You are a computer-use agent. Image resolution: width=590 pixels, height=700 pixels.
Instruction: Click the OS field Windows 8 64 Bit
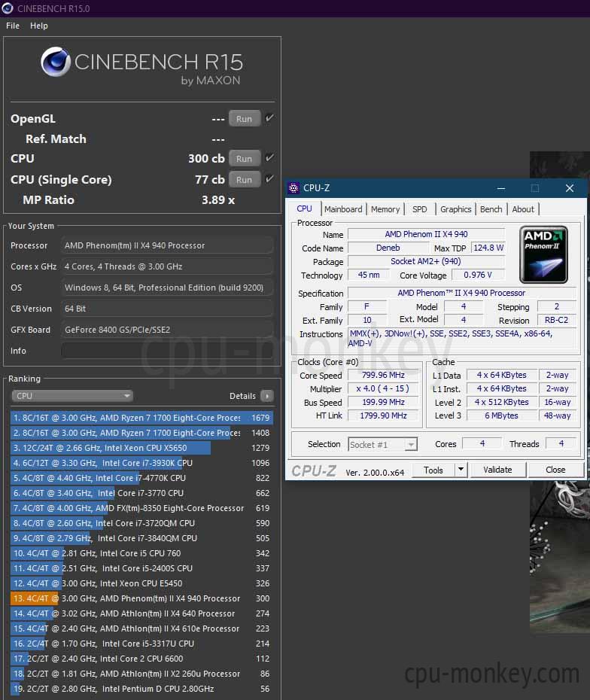[x=167, y=288]
